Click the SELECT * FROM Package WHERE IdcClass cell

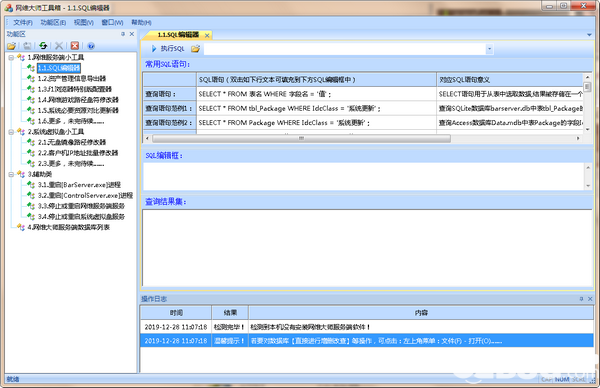316,123
